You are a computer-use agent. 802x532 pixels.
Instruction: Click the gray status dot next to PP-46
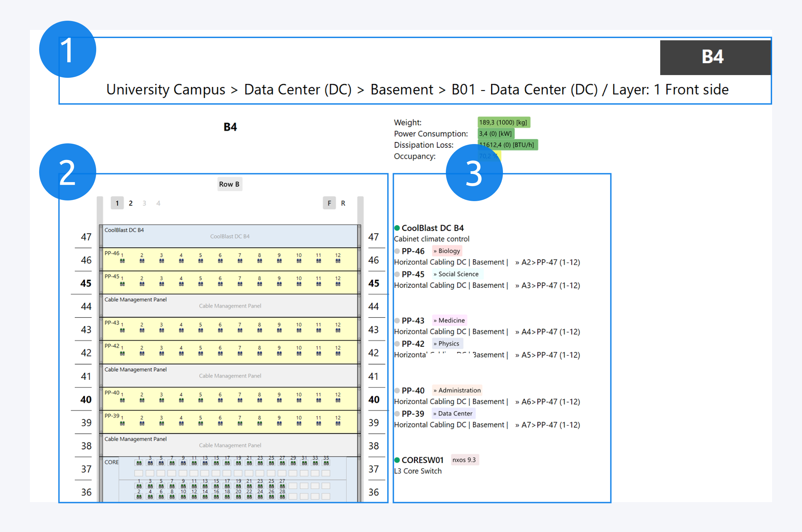tap(397, 251)
